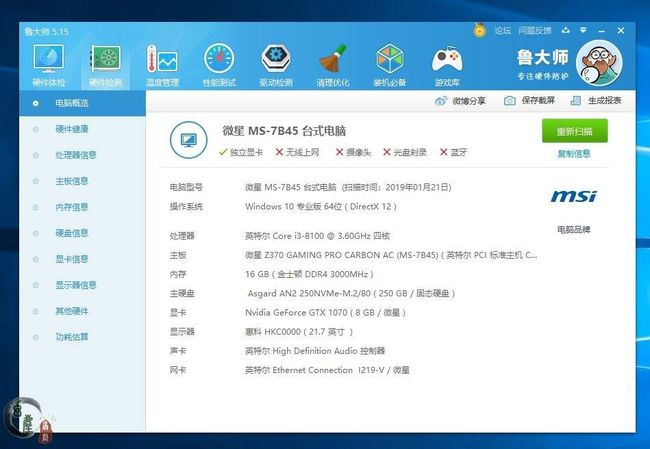Click the Weibo share icon

[441, 101]
